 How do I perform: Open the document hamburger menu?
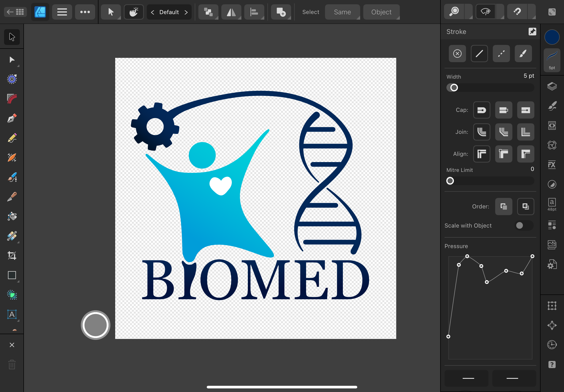point(62,12)
